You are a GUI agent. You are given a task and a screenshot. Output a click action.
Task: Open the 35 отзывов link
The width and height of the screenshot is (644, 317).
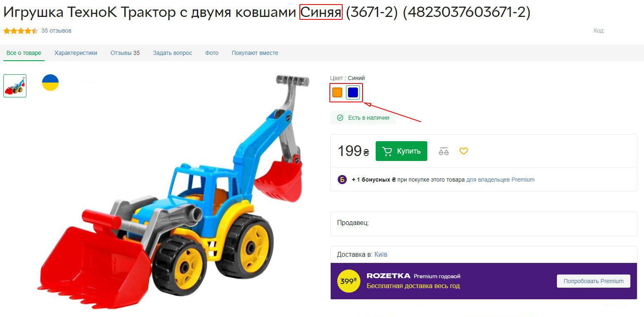(57, 31)
